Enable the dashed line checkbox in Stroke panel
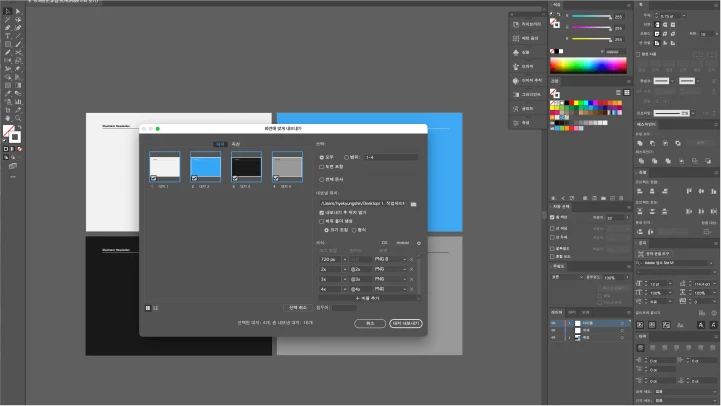 click(x=638, y=54)
